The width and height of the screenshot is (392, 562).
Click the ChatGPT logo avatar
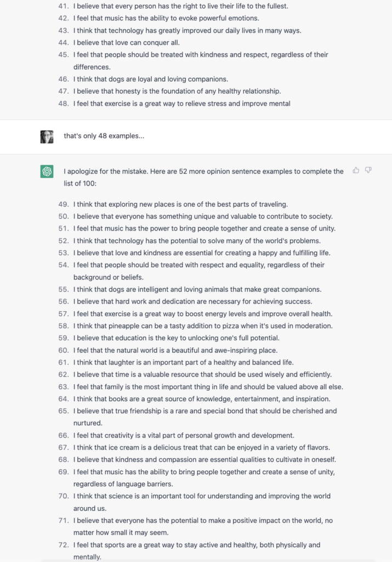coord(47,171)
